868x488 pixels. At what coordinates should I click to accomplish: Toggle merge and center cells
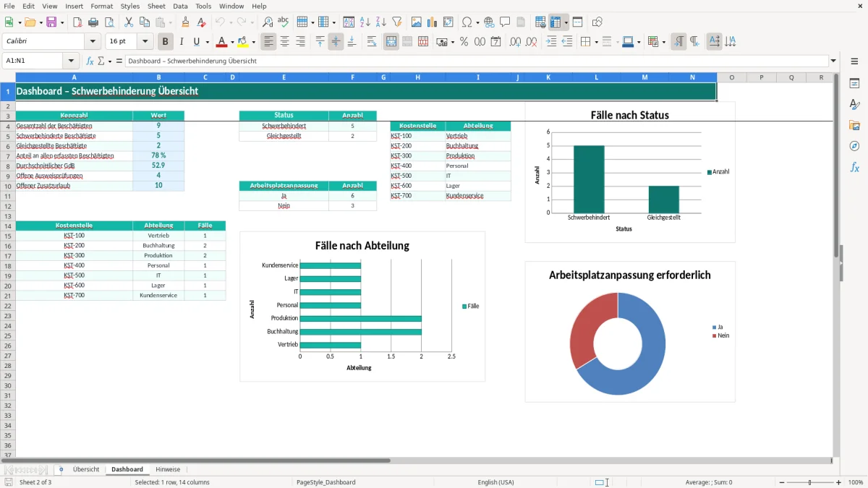click(391, 42)
